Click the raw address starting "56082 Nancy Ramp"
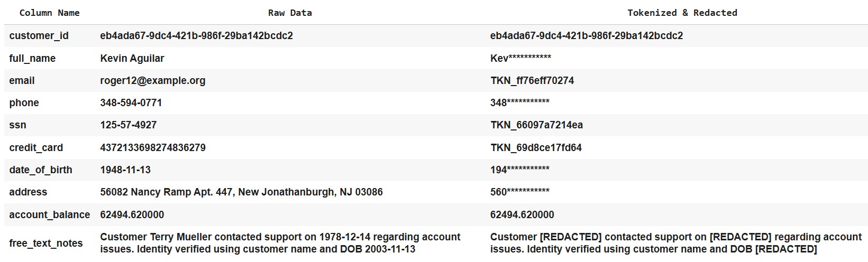The width and height of the screenshot is (868, 262). 241,192
